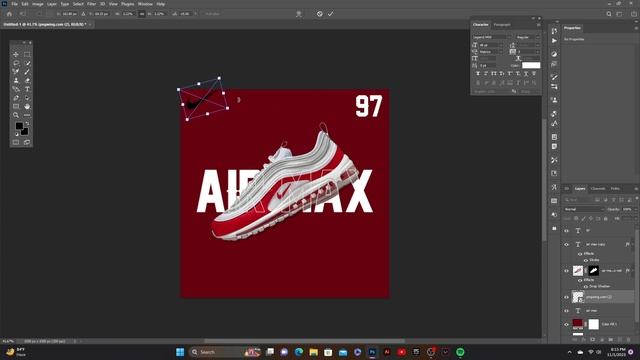This screenshot has height=360, width=640.
Task: Set the Character text color swatch
Action: point(531,65)
